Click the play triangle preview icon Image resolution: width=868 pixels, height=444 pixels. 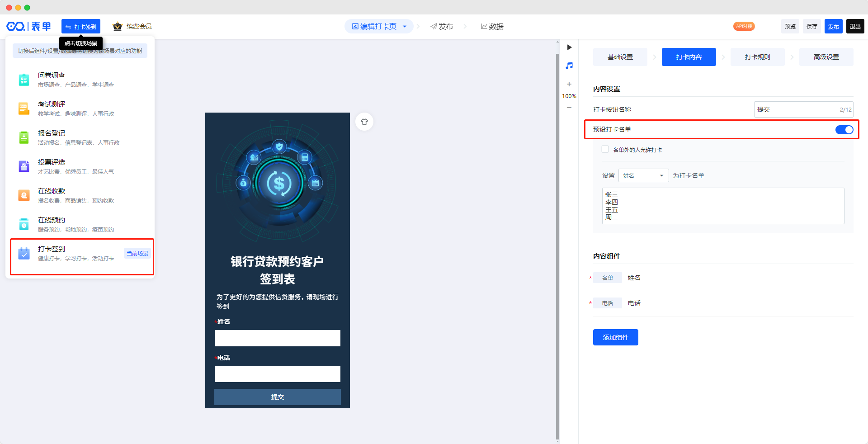[x=569, y=47]
